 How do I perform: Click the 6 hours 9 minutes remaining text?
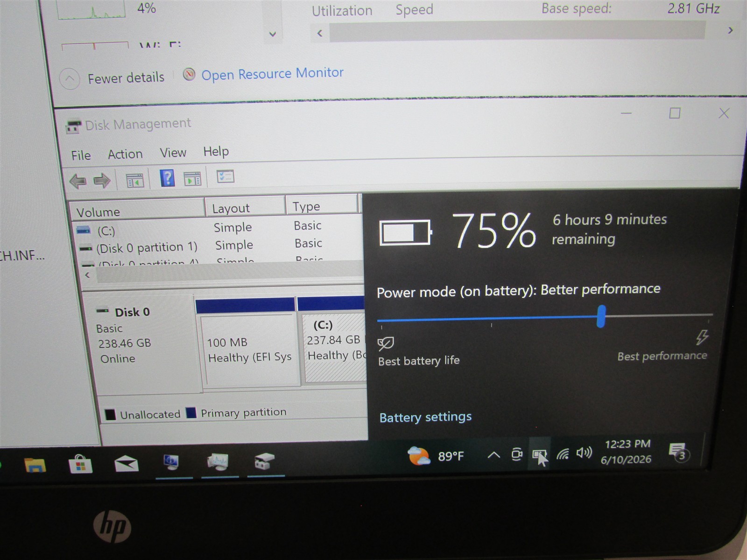[x=609, y=229]
